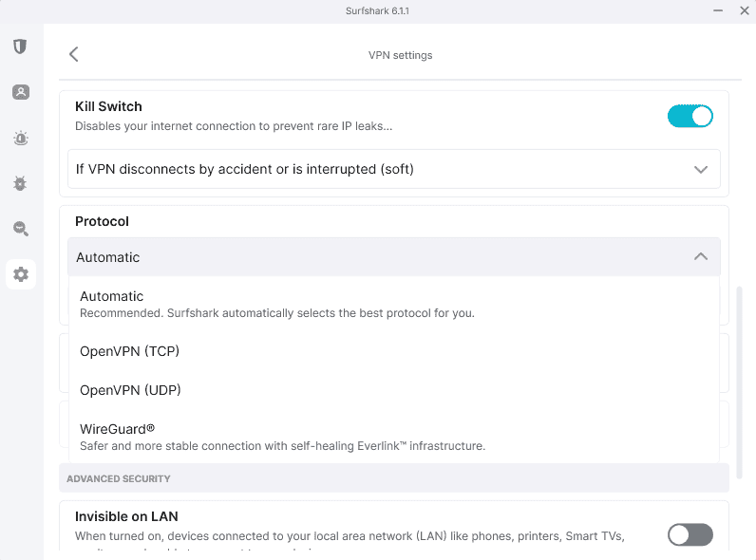Enable the Invisible on LAN toggle
This screenshot has width=756, height=560.
point(690,535)
